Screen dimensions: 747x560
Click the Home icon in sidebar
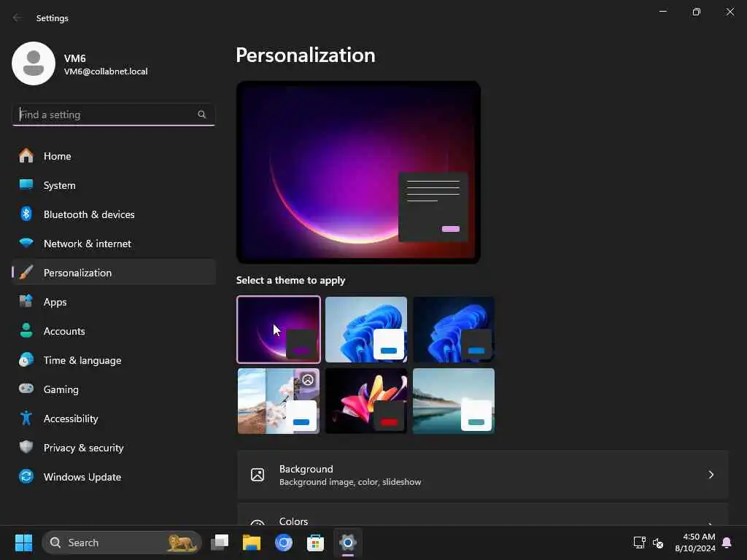point(26,156)
